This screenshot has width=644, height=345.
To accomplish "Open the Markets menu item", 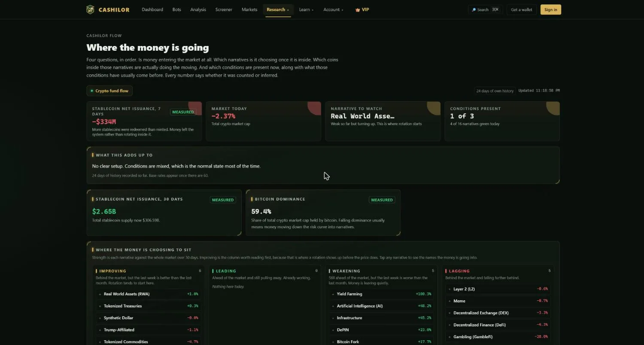I will point(249,9).
